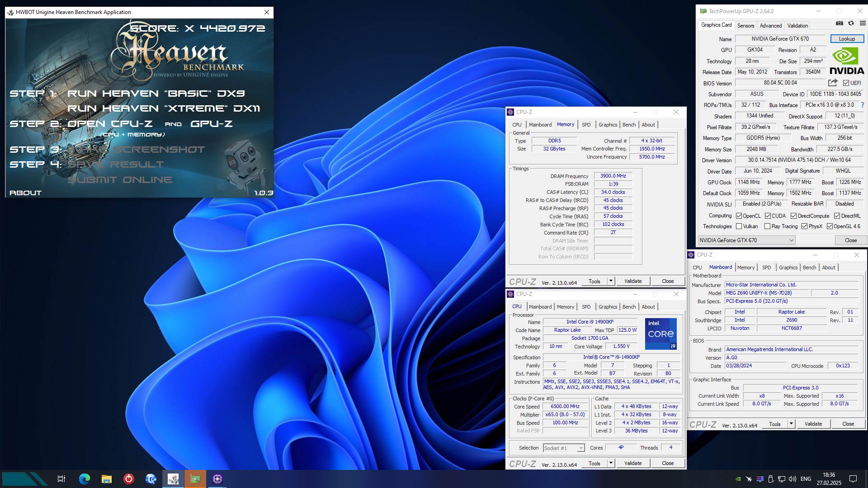Toggle the DirectCompute checkbox

(793, 216)
